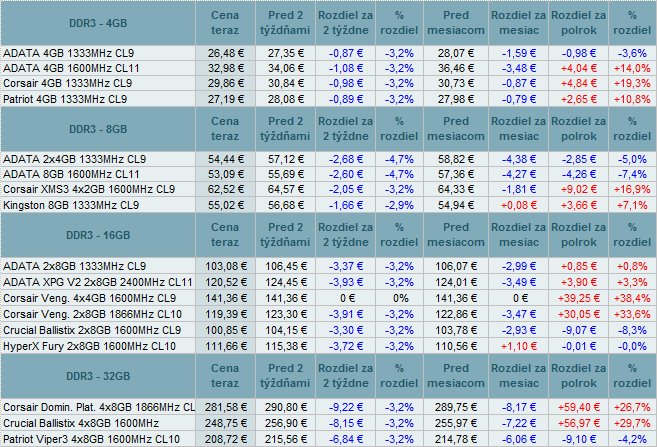Select the DDR3 - 16GB section header
657x447 pixels.
pos(98,235)
